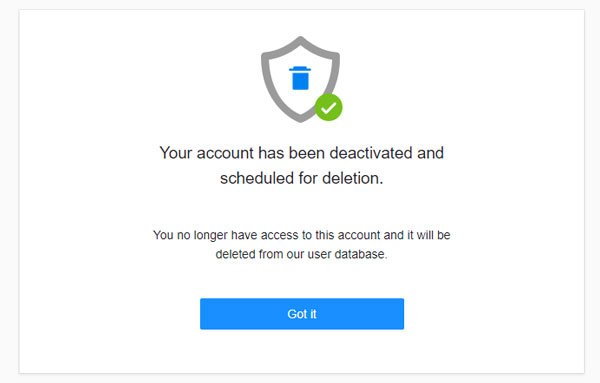Click the line 'You no longer have access...'
This screenshot has height=383, width=600.
coord(302,235)
